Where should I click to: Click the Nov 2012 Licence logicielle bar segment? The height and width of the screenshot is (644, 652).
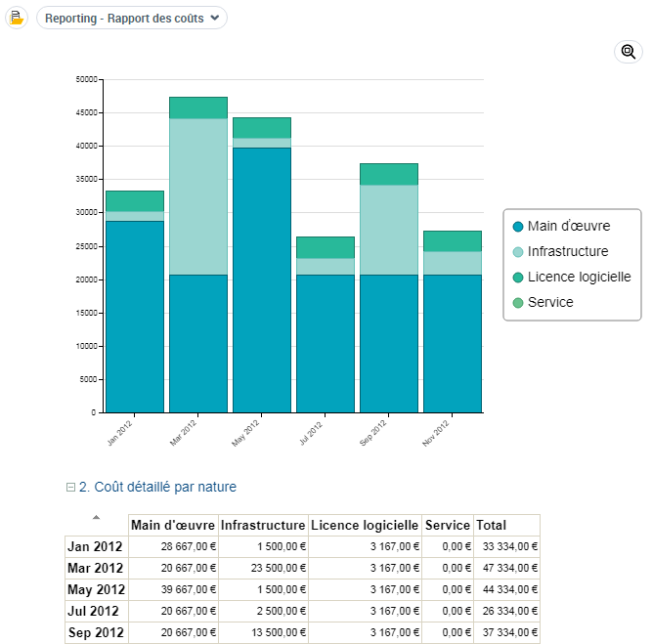click(x=453, y=240)
